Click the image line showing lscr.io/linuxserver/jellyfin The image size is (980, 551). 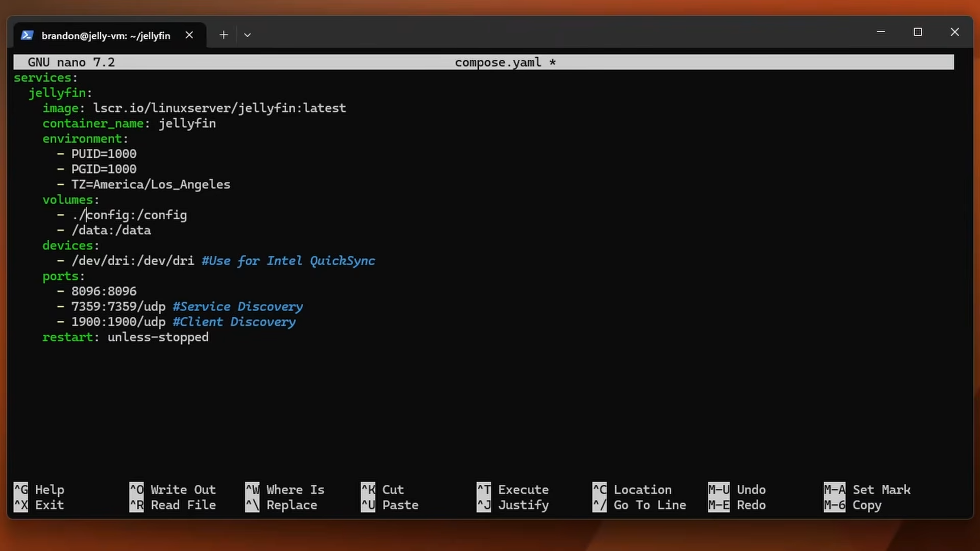pos(194,108)
